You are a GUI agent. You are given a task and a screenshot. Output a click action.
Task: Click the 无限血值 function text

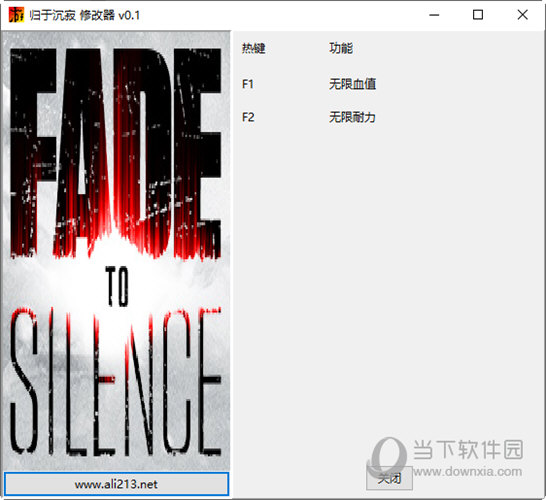point(352,84)
